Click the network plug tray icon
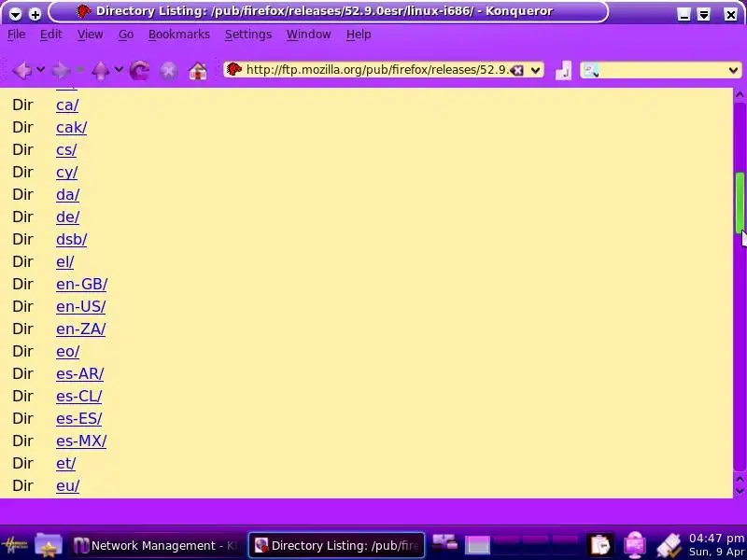The image size is (747, 560). [x=669, y=546]
